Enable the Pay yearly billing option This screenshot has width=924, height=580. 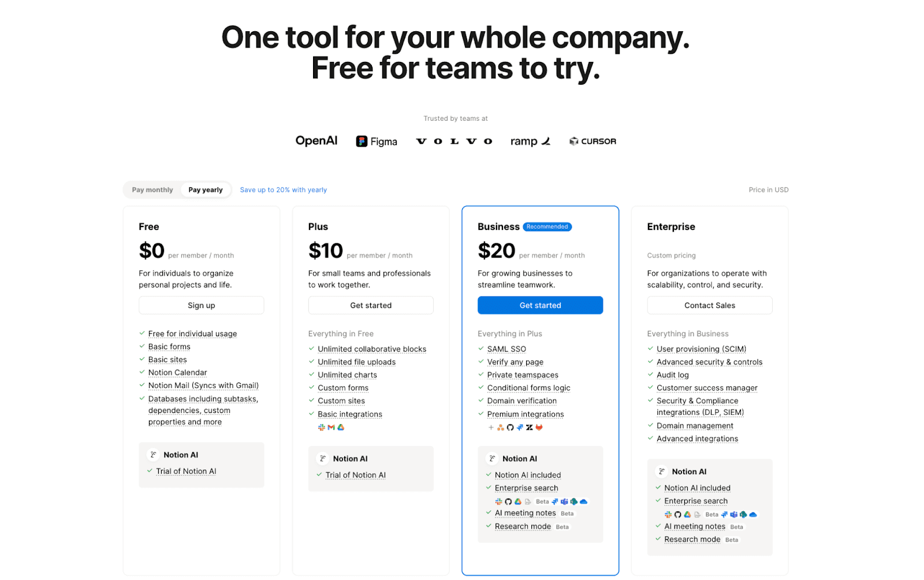point(205,189)
